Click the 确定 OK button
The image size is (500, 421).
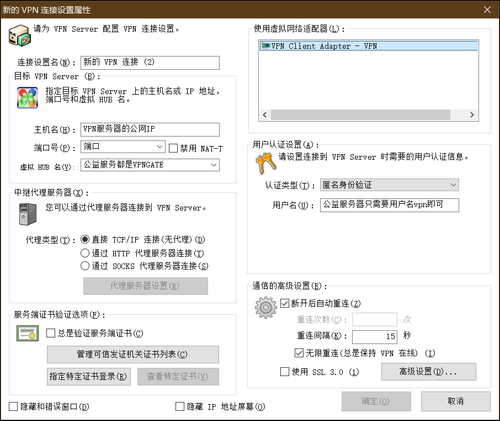376,401
